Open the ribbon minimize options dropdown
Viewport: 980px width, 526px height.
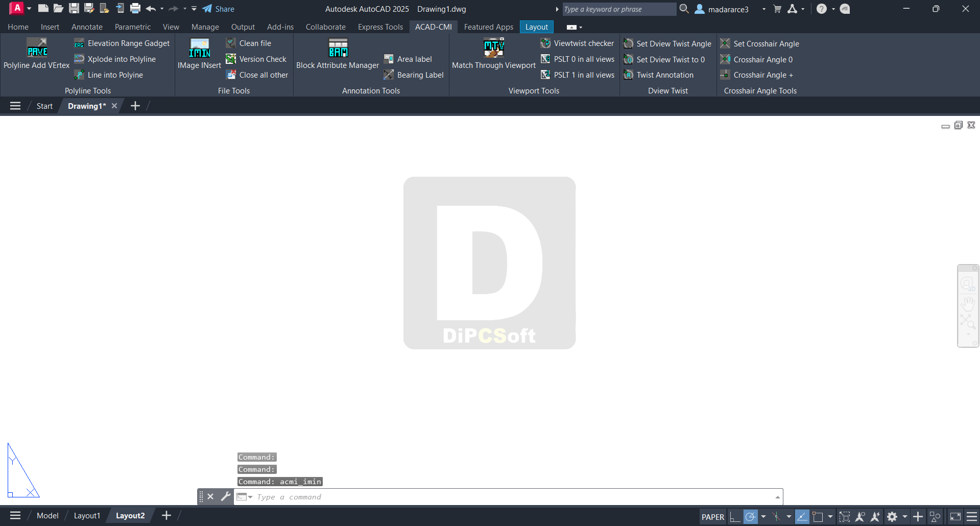click(581, 28)
